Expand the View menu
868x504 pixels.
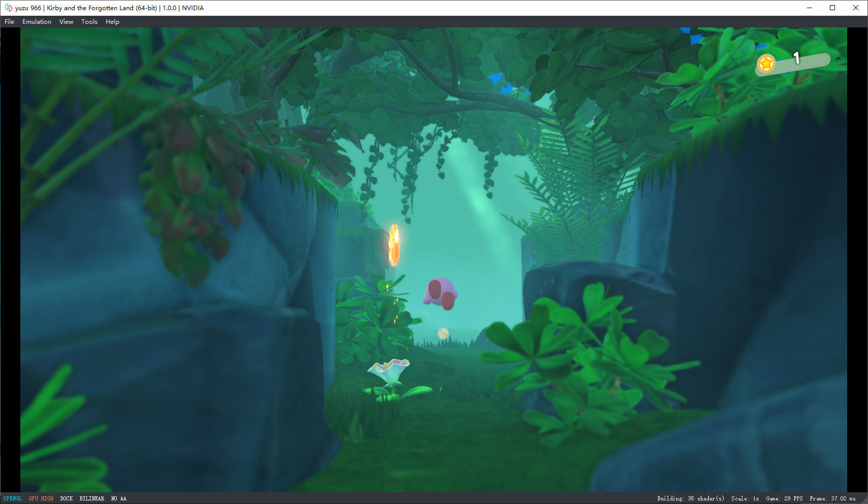click(66, 22)
